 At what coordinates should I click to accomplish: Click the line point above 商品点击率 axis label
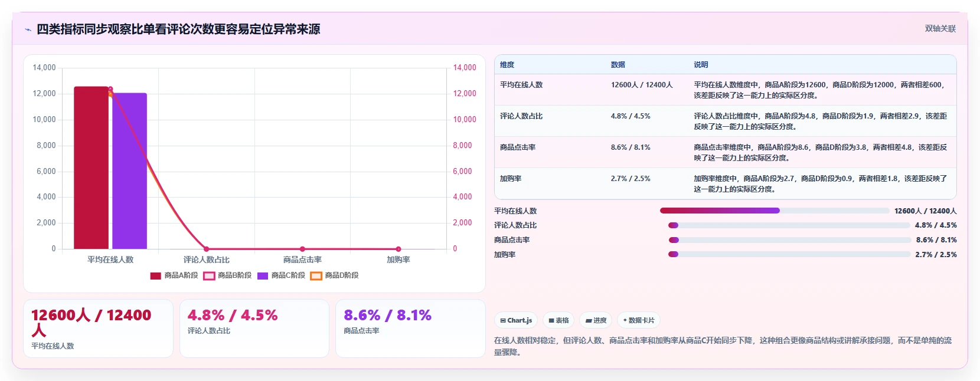click(x=302, y=249)
